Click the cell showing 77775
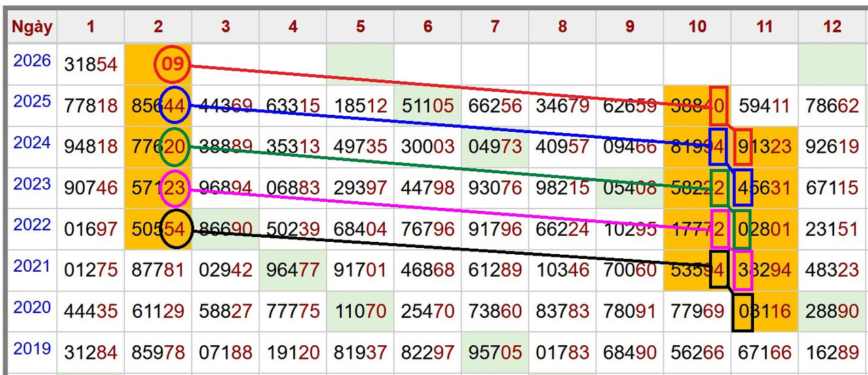Viewport: 868px width, 375px height. [293, 312]
